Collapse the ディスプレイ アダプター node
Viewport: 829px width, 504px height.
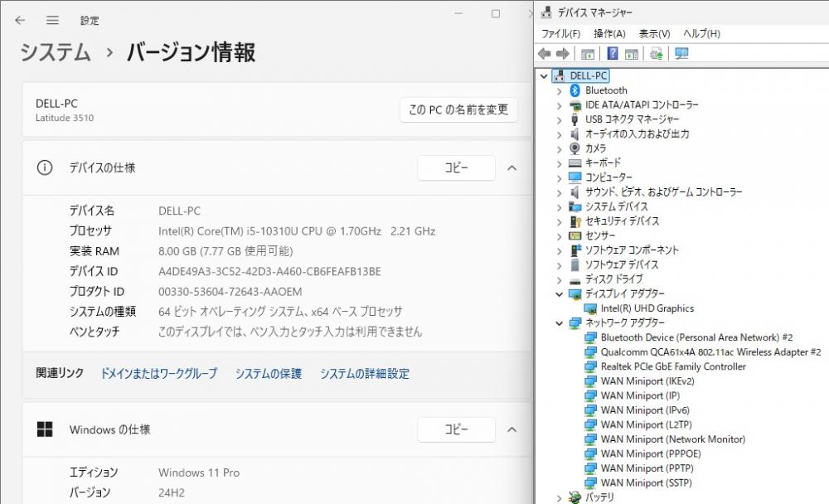560,294
